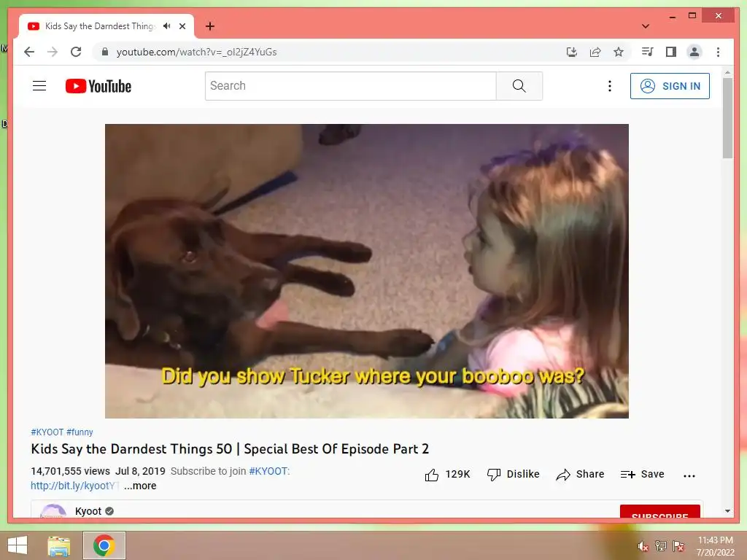Click the scrollbar down arrow

click(727, 511)
